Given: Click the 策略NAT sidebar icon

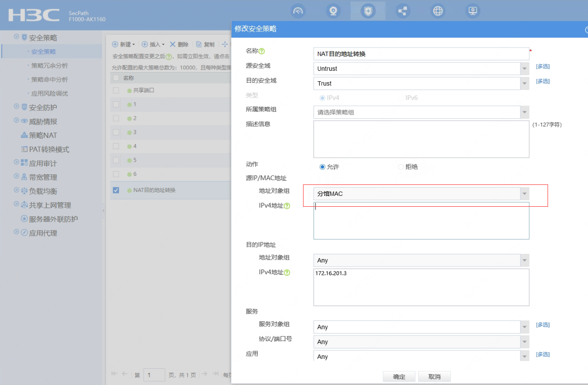Looking at the screenshot, I should 24,135.
